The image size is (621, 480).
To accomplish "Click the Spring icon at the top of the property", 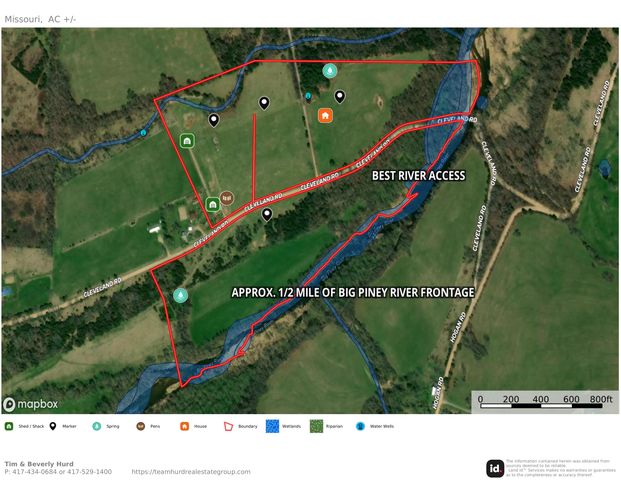I will [x=330, y=71].
